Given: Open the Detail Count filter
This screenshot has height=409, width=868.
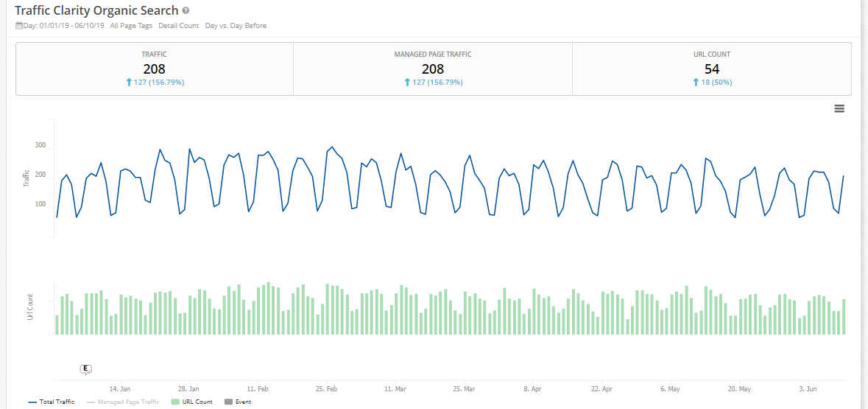Looking at the screenshot, I should pos(178,26).
